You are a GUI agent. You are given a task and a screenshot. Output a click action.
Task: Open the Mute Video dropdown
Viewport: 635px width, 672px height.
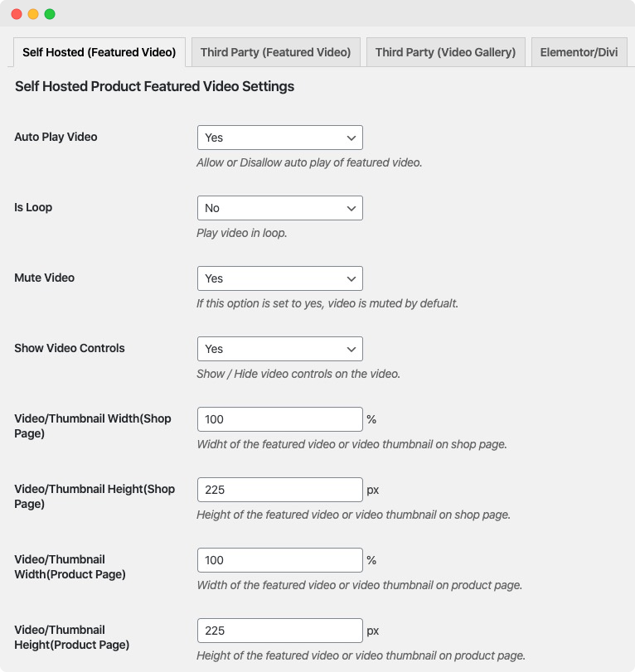[279, 278]
